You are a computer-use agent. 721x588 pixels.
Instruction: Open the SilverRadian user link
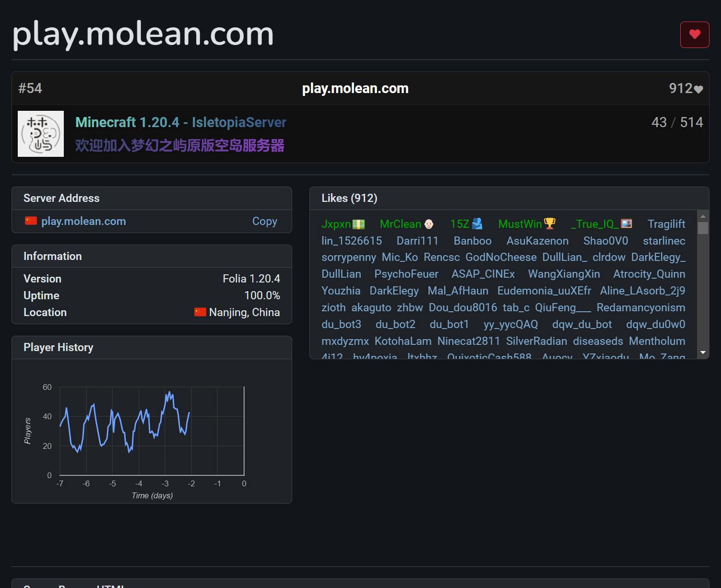tap(536, 341)
